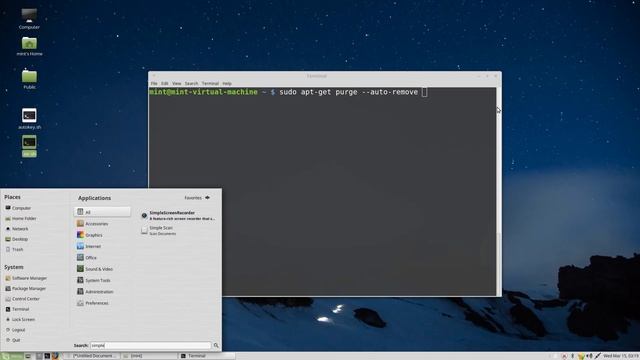Open the clock calendar in tray
640x360 pixels.
coord(621,356)
